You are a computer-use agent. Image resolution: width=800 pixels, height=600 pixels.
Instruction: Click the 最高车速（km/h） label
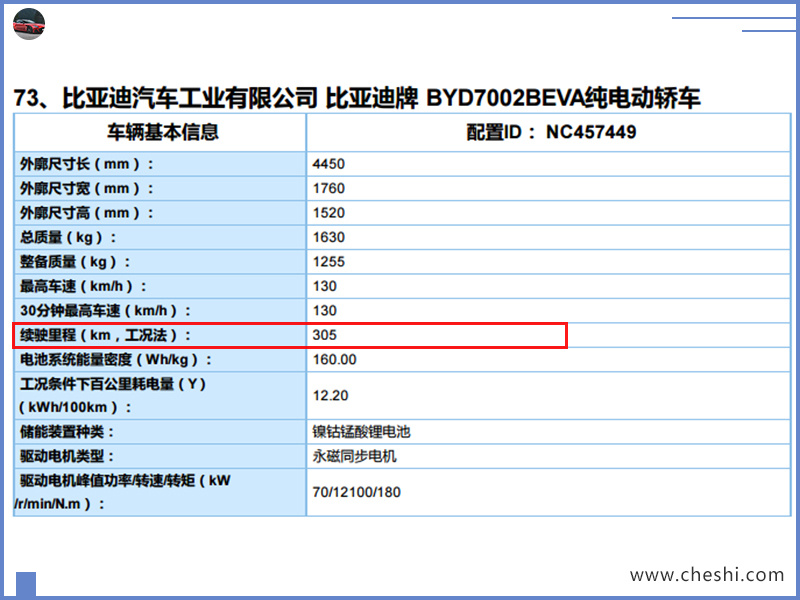[83, 287]
